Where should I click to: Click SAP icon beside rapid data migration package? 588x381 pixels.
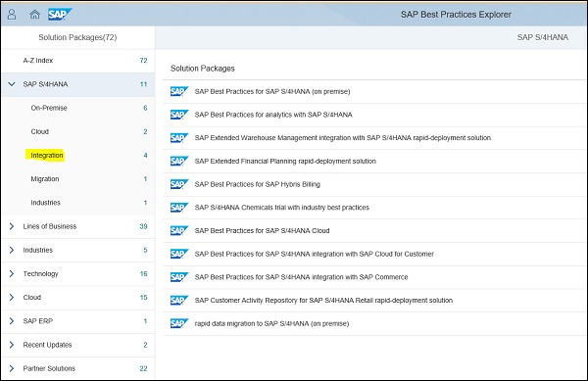(x=179, y=323)
